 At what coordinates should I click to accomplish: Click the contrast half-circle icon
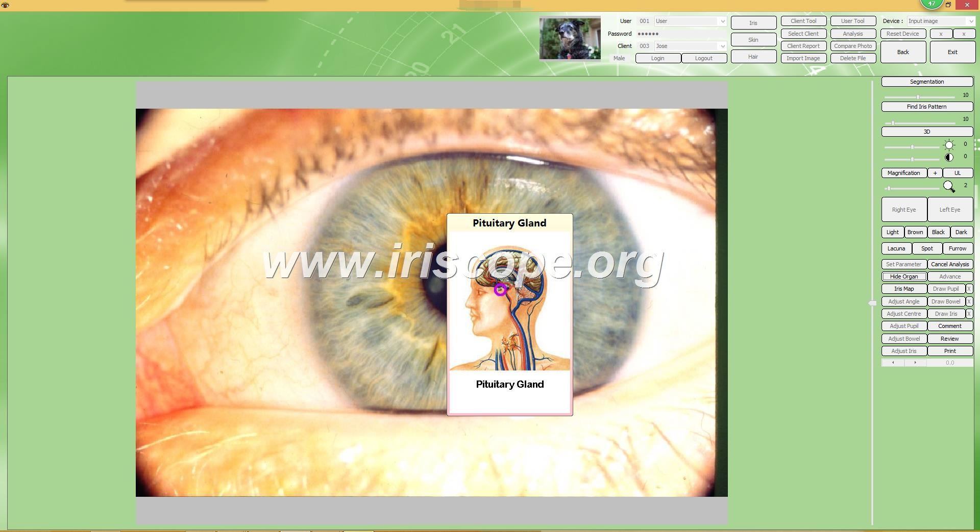click(949, 157)
